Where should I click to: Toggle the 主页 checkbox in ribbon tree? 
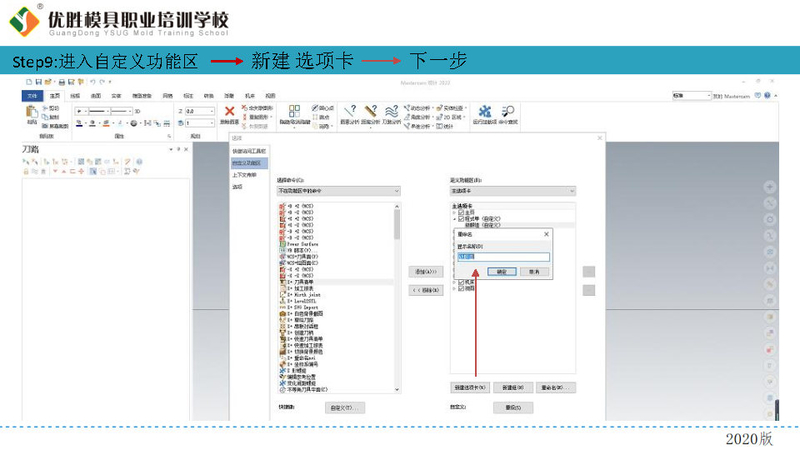pyautogui.click(x=461, y=212)
